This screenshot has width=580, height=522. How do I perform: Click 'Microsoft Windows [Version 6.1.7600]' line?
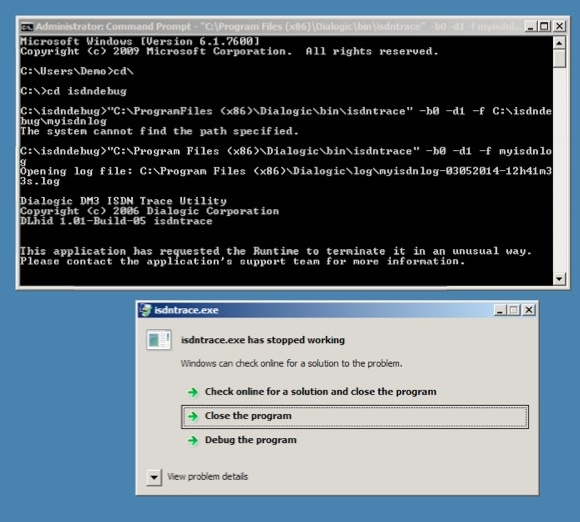tap(140, 41)
